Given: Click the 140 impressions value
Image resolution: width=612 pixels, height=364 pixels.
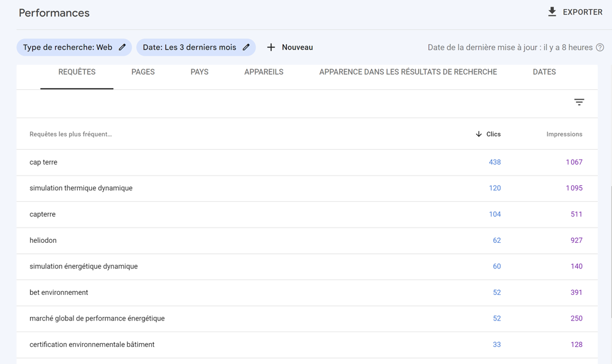Looking at the screenshot, I should 576,266.
